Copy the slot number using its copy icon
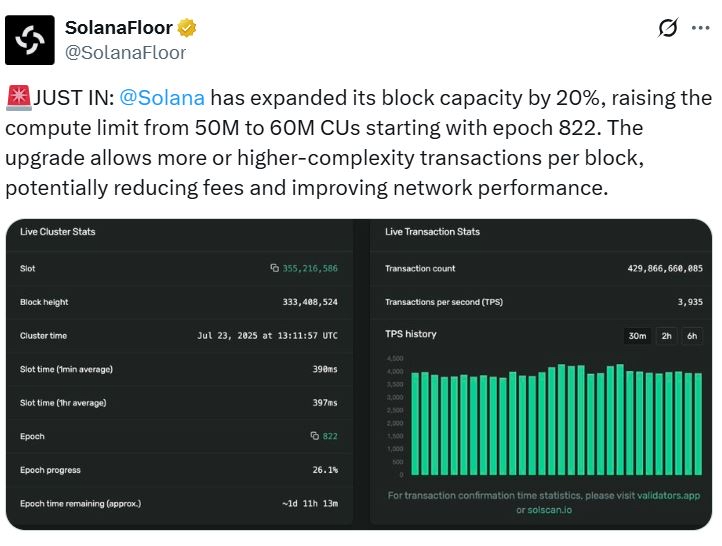This screenshot has width=722, height=546. coord(274,268)
